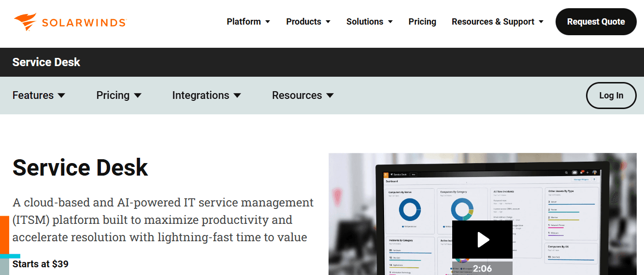Go to the top Pricing link
The height and width of the screenshot is (275, 644).
click(422, 22)
